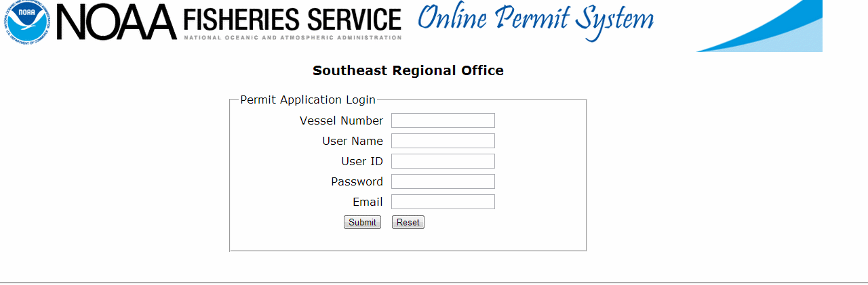The height and width of the screenshot is (285, 868).
Task: Click the Password label text
Action: (x=357, y=181)
